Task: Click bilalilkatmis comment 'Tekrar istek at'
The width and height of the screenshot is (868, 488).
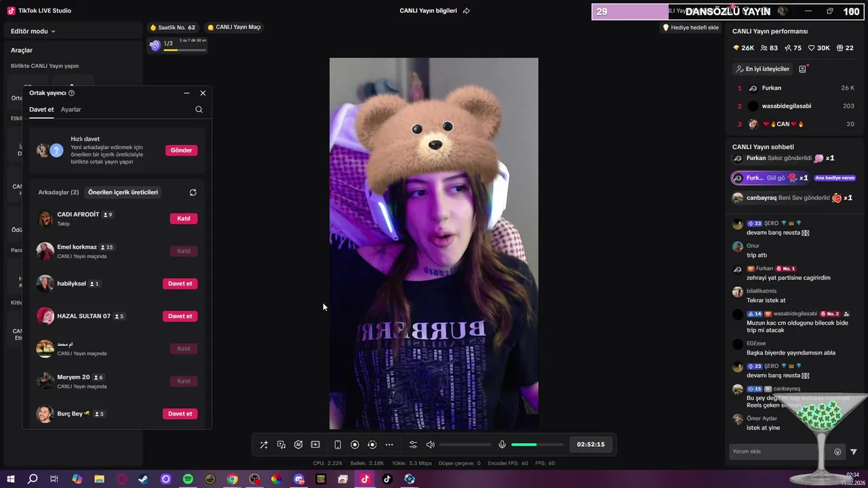Action: coord(766,300)
